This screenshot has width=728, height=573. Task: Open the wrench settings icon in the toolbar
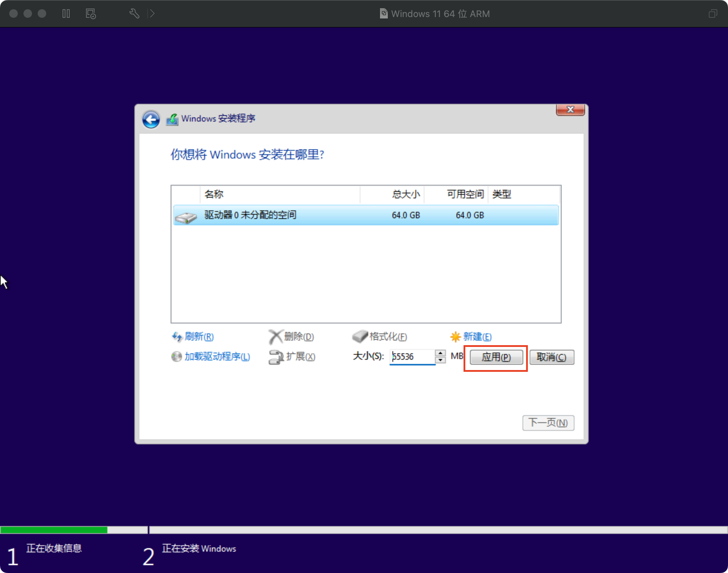134,14
